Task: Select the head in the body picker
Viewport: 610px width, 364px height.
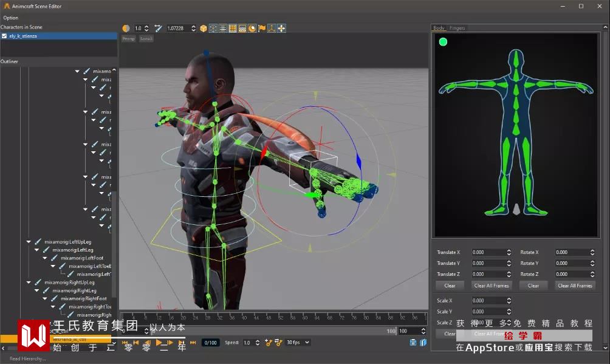Action: coord(516,60)
